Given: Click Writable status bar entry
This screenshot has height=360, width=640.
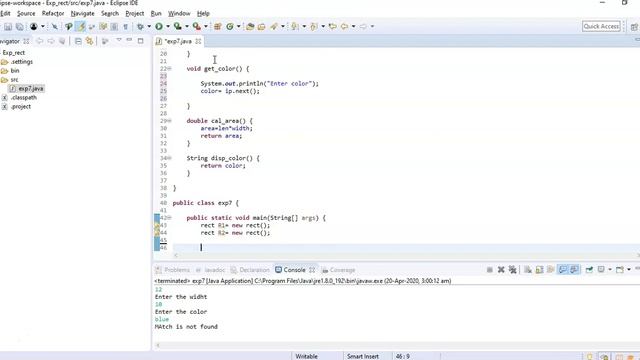Looking at the screenshot, I should [307, 356].
